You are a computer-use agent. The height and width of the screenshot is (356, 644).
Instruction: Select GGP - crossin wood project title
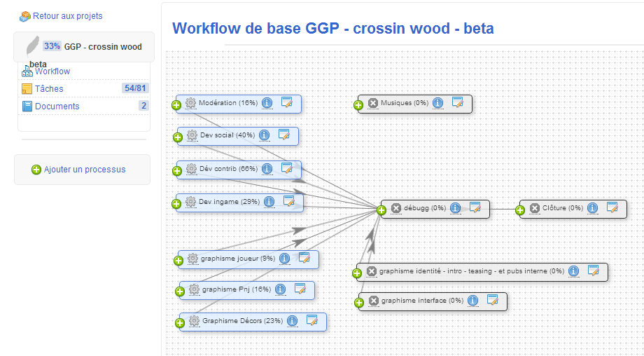coord(103,47)
